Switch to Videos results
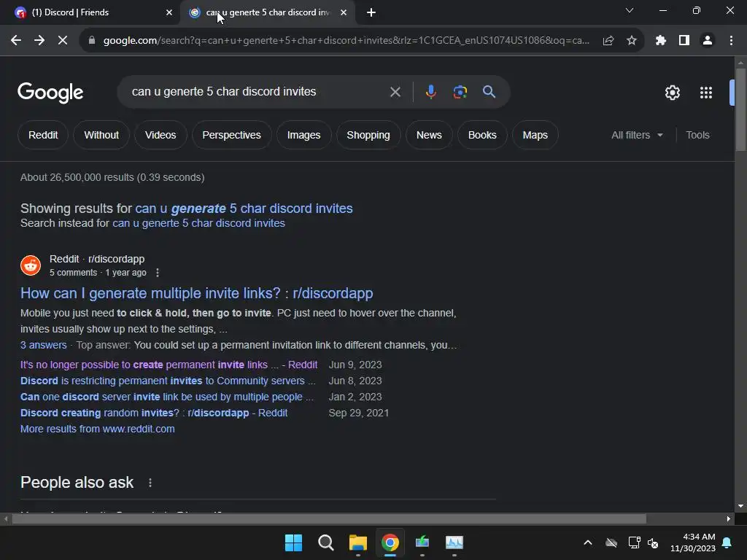747x560 pixels. click(160, 135)
